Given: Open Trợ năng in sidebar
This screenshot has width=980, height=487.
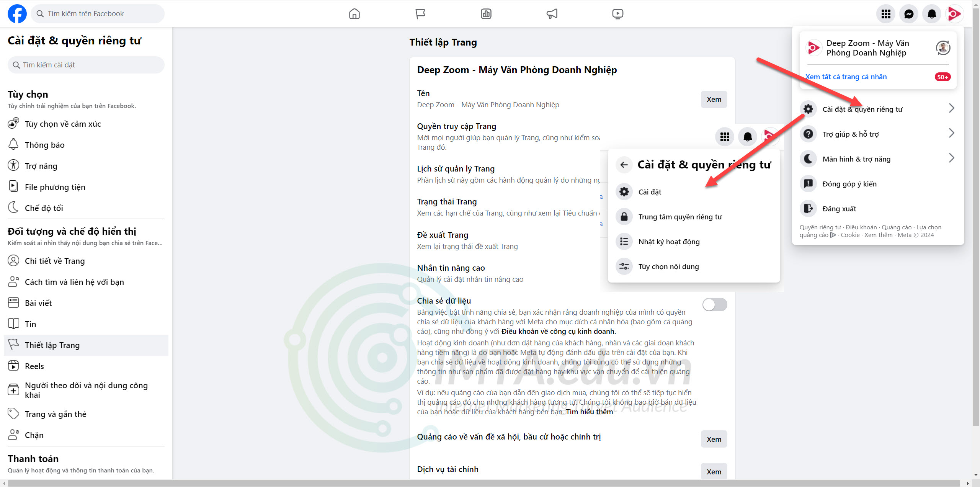Looking at the screenshot, I should coord(86,166).
